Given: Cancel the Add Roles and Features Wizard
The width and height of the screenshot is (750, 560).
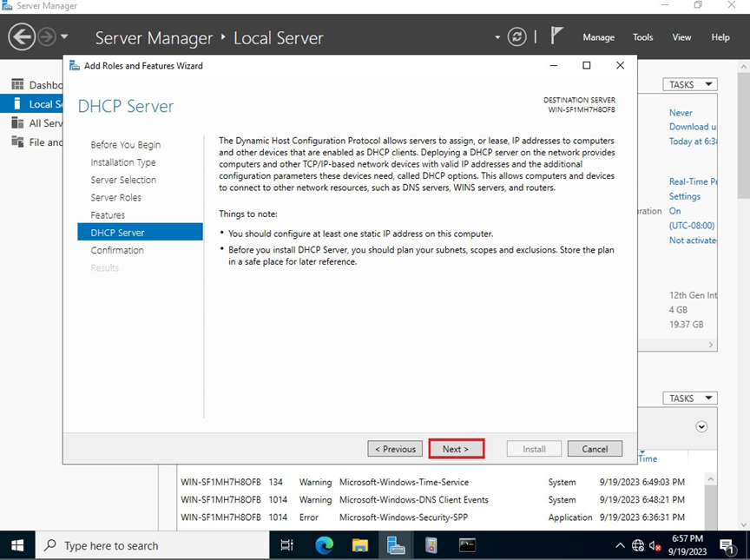Looking at the screenshot, I should coord(595,449).
